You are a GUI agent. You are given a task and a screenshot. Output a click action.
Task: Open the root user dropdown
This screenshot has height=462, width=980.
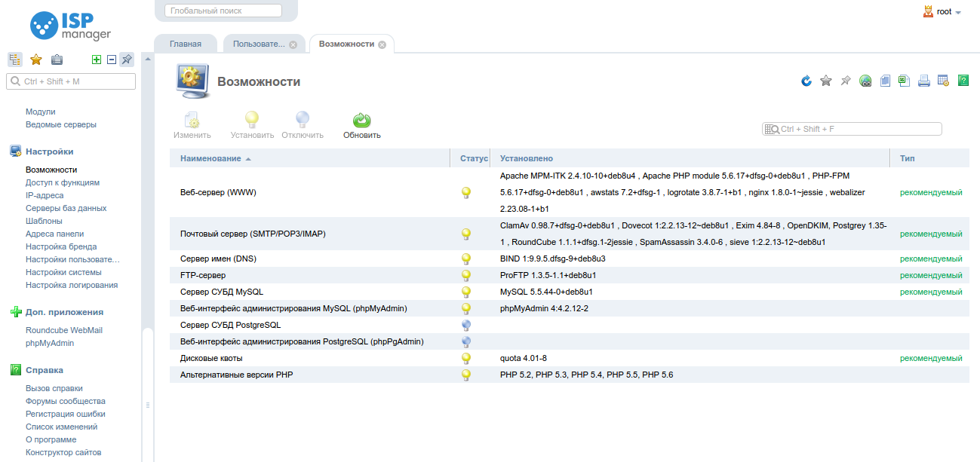[x=943, y=12]
